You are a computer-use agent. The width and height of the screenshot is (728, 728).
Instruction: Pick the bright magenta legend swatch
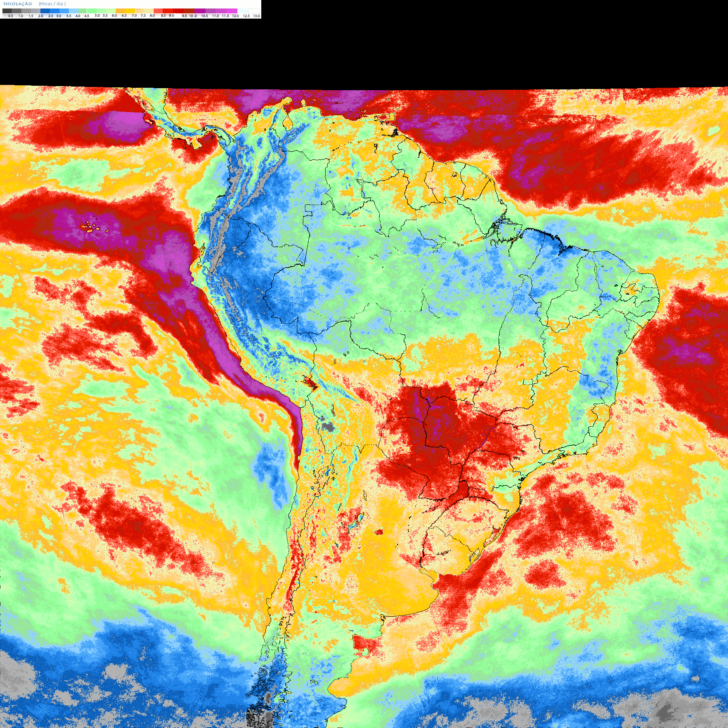coord(232,11)
